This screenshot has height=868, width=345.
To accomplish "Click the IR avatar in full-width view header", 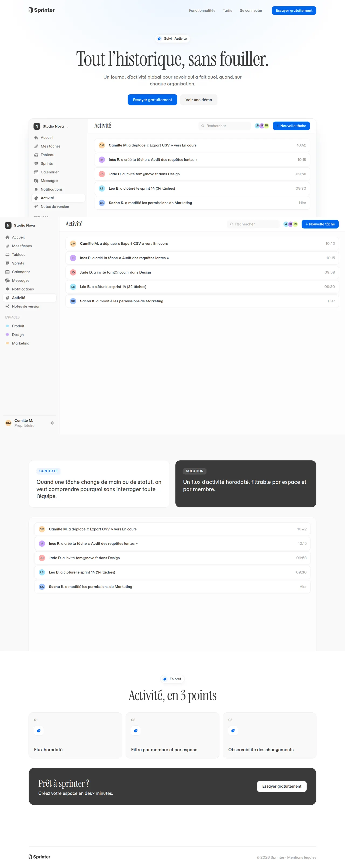I will (291, 224).
